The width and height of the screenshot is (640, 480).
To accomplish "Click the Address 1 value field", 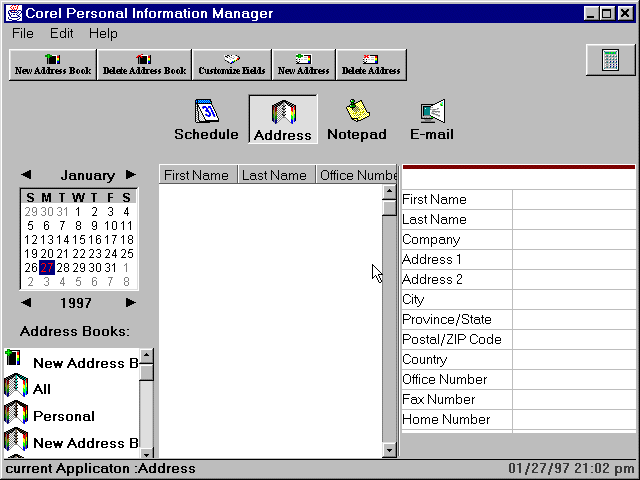I will point(574,260).
